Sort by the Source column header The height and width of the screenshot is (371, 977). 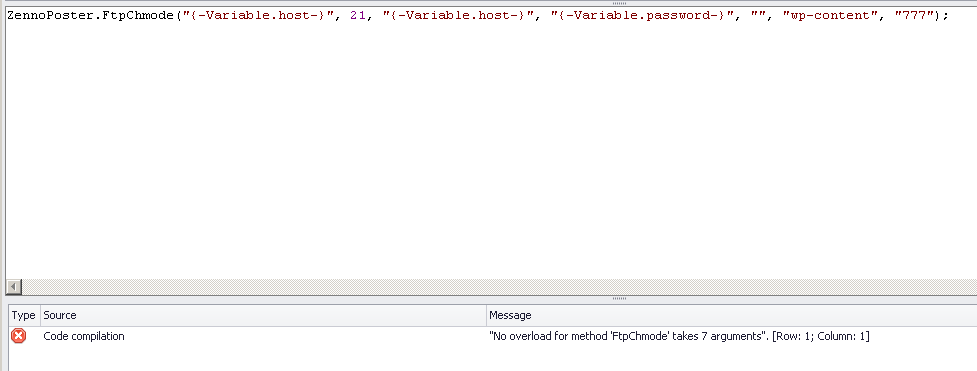(263, 316)
